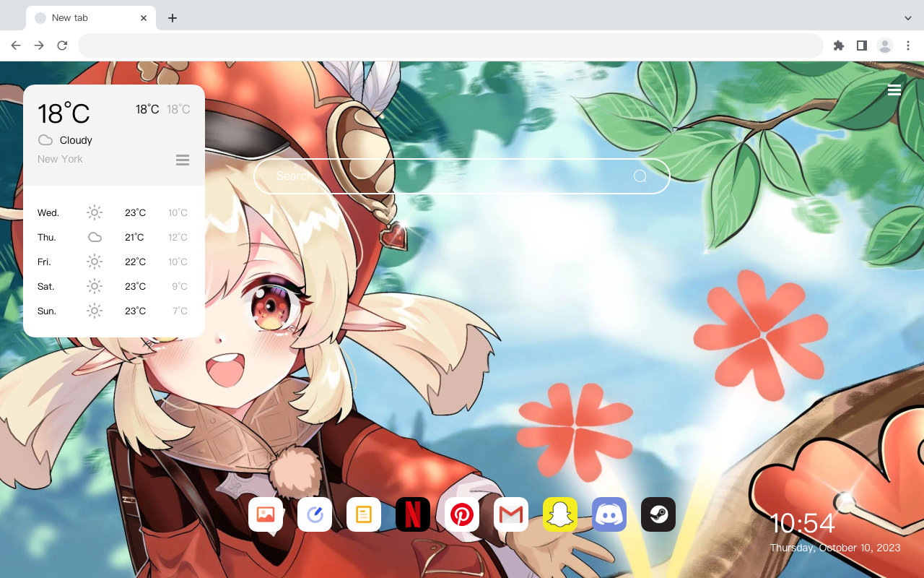Screen dimensions: 924x578
Task: Go forward with the forward arrow
Action: pos(39,46)
